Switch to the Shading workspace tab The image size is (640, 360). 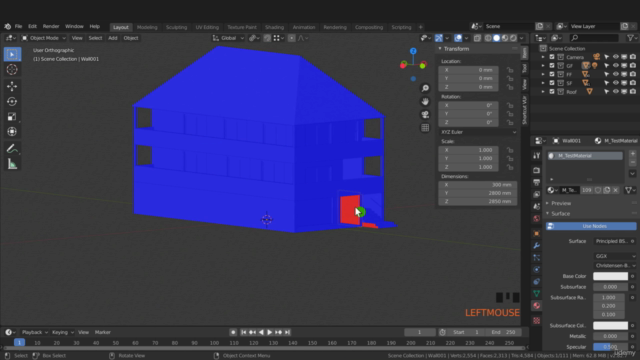(x=274, y=27)
